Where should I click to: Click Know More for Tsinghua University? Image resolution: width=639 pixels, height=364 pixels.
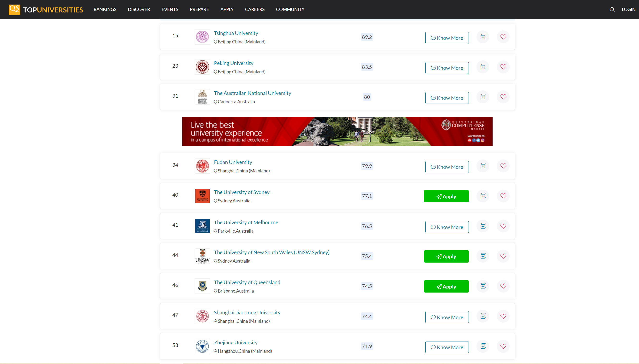coord(447,38)
